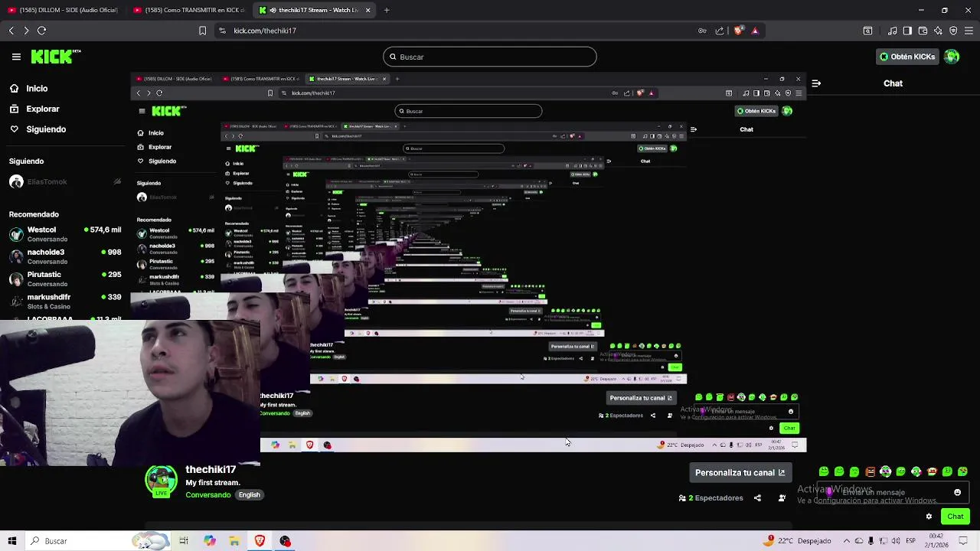The width and height of the screenshot is (980, 551).
Task: Open Brave Rewards triangle icon
Action: coord(755,31)
